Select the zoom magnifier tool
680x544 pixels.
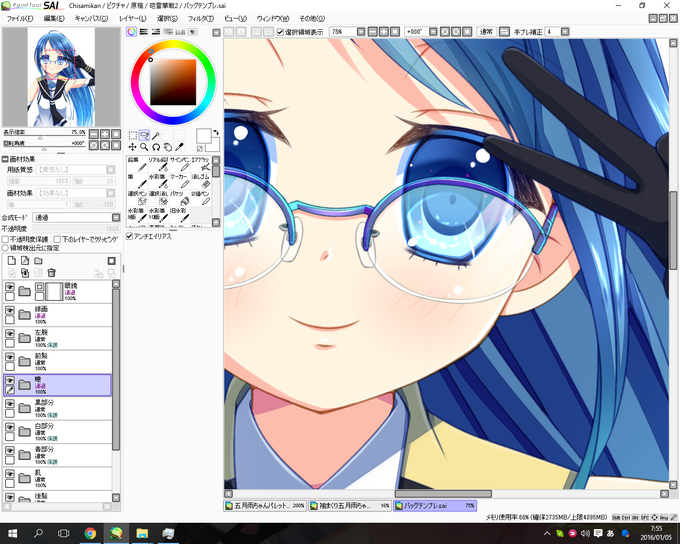[x=144, y=147]
